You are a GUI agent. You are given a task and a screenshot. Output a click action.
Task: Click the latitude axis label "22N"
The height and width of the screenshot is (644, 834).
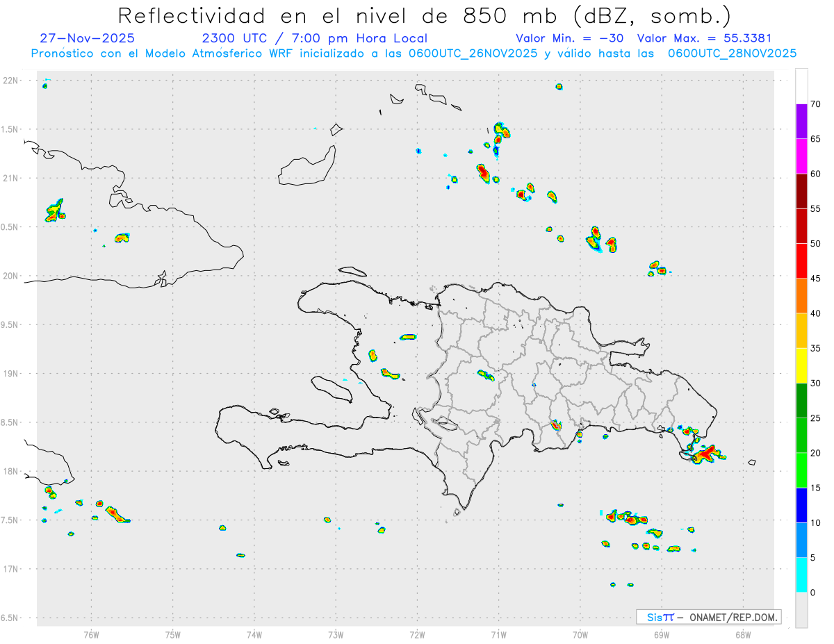pyautogui.click(x=11, y=81)
